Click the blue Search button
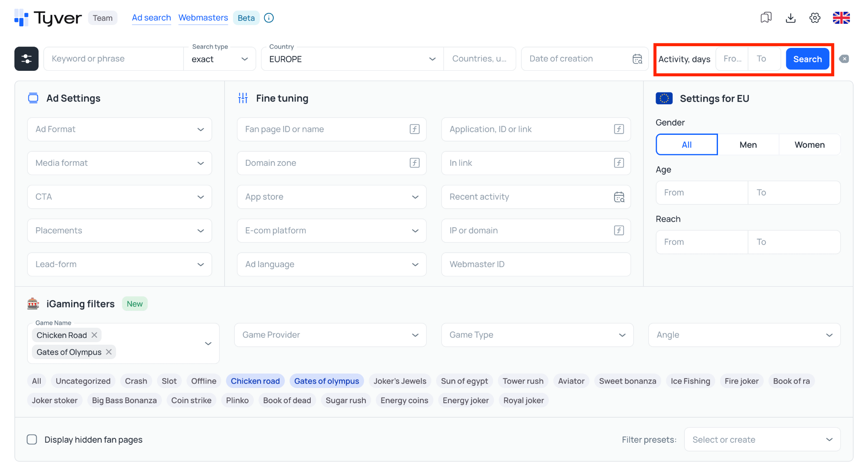 coord(807,59)
